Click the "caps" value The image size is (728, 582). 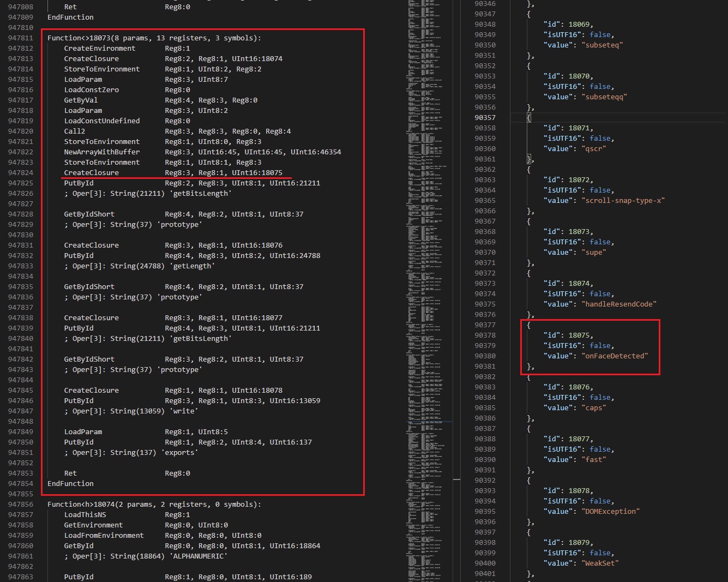594,408
